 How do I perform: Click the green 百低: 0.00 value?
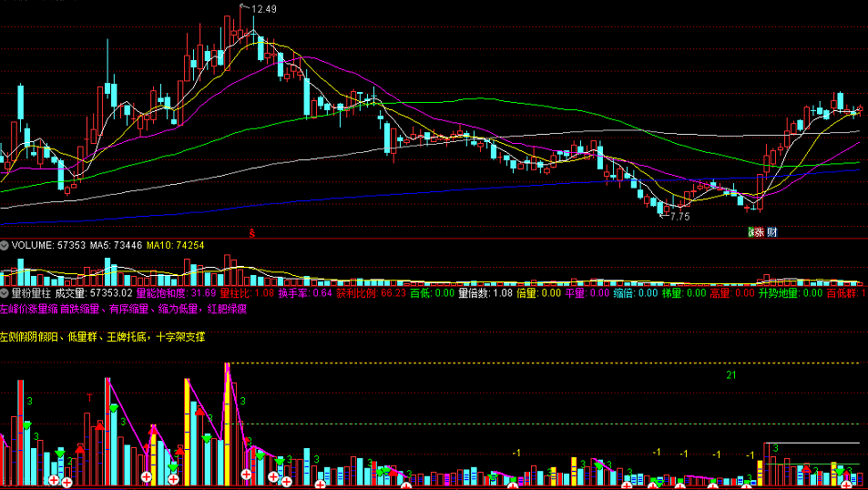point(433,293)
